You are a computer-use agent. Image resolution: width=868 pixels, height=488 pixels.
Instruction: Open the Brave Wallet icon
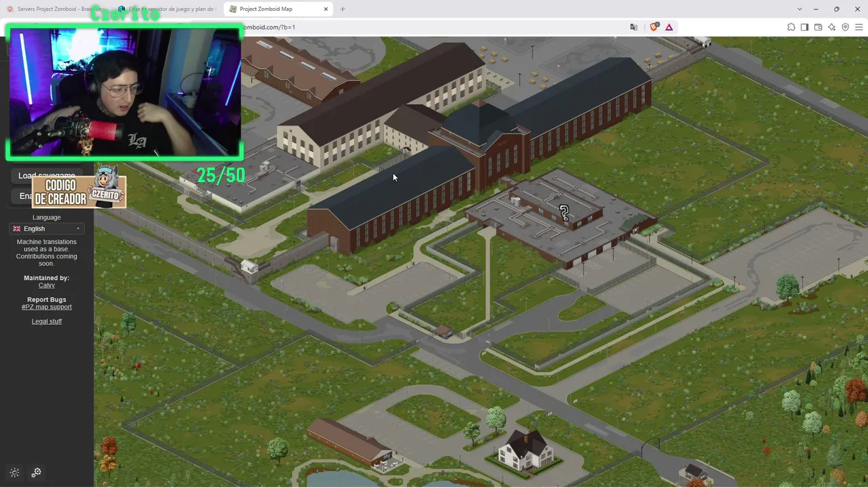click(818, 27)
